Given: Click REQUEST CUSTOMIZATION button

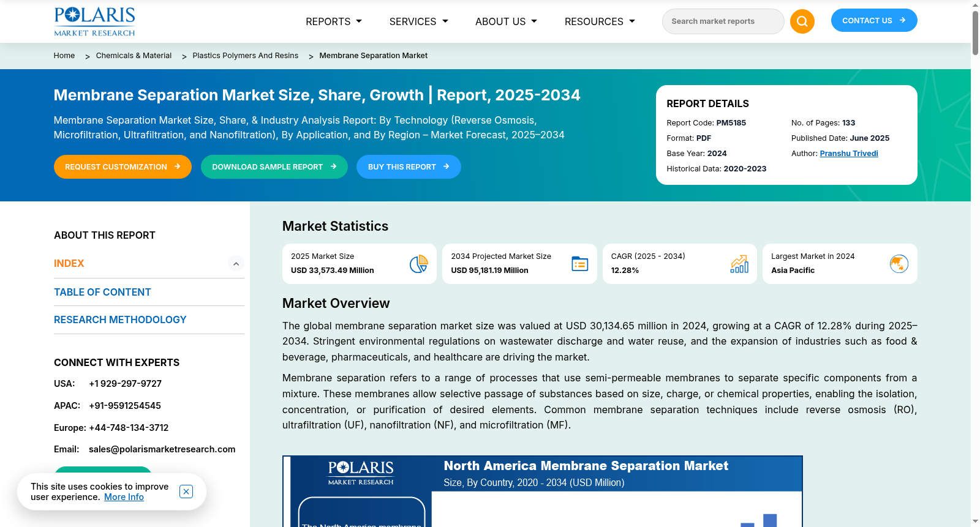Looking at the screenshot, I should [123, 166].
